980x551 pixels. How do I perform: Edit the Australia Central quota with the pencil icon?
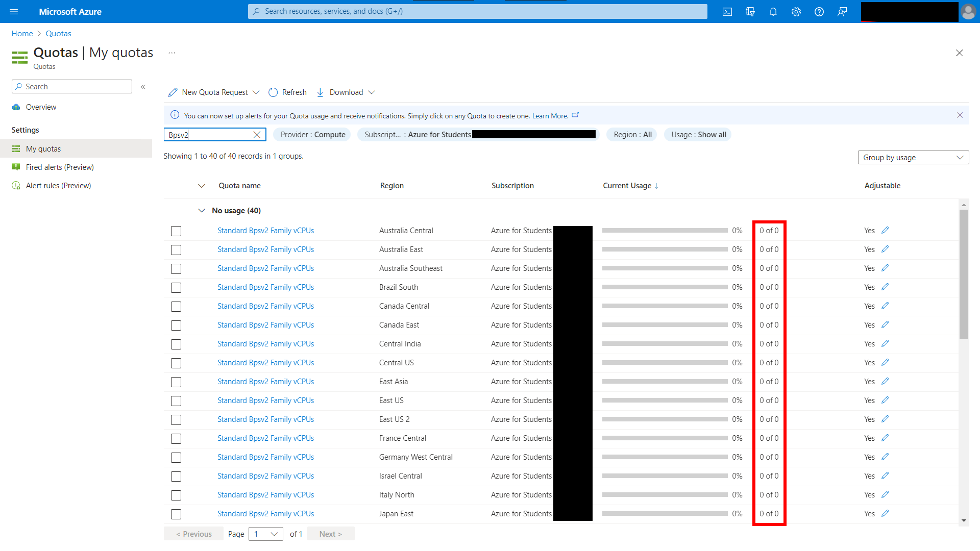click(x=885, y=230)
